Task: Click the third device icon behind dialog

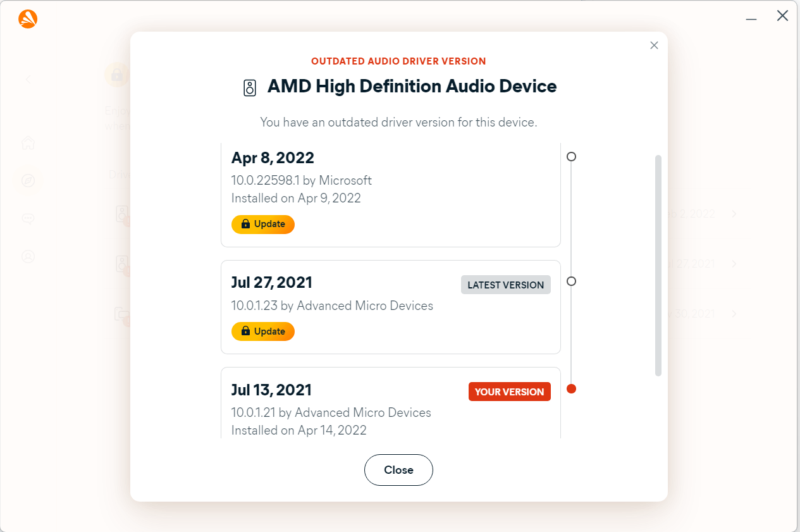Action: click(x=122, y=314)
